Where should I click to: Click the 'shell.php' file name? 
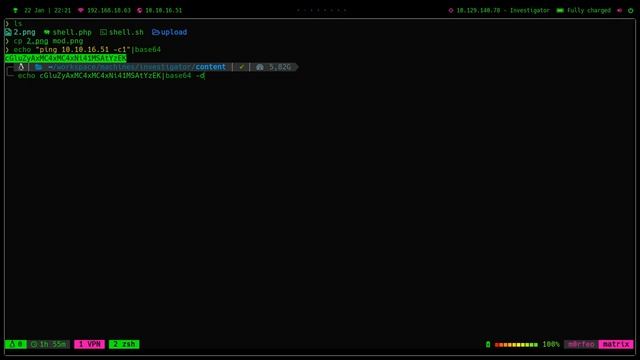pyautogui.click(x=72, y=32)
